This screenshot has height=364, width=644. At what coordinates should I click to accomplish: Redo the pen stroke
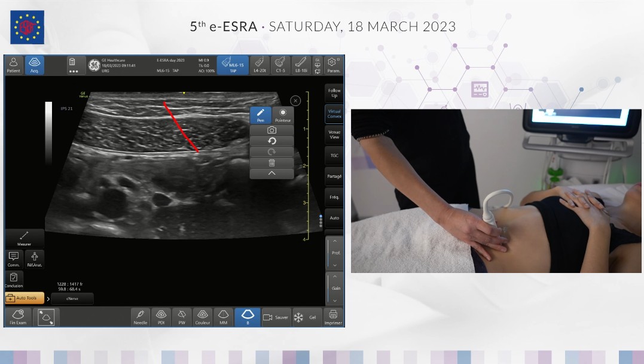pyautogui.click(x=271, y=152)
